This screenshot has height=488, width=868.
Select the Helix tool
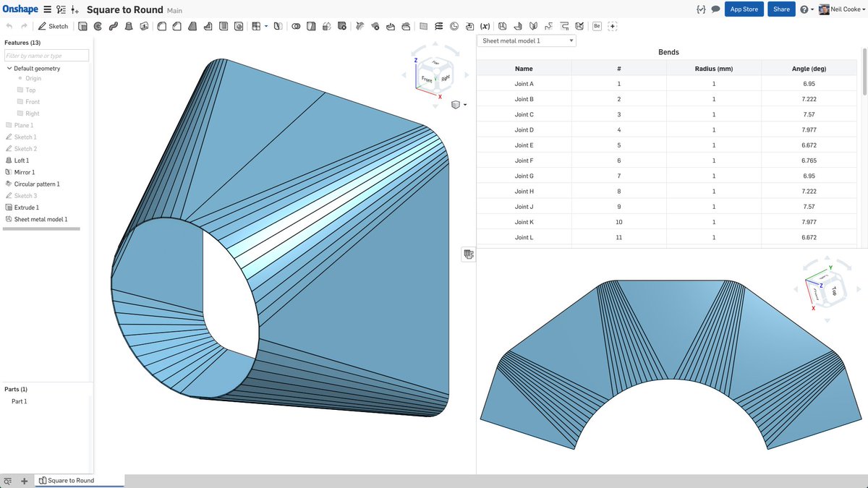tap(438, 26)
